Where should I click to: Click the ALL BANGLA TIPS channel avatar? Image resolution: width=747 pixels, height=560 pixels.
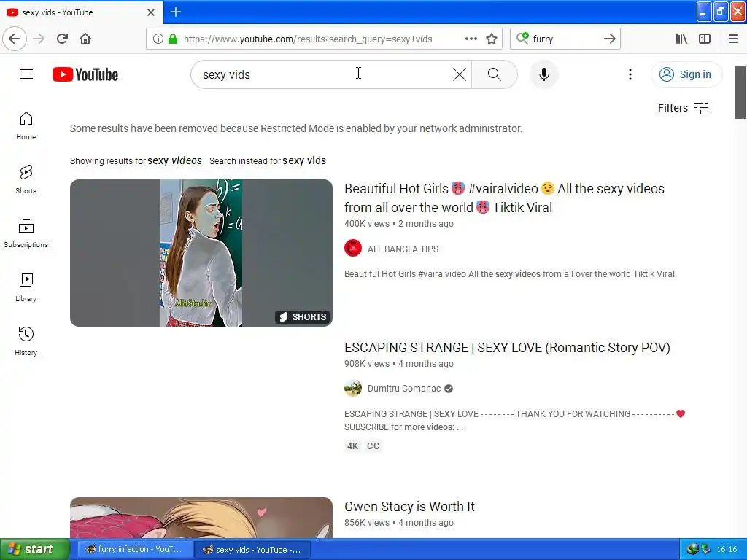point(353,248)
